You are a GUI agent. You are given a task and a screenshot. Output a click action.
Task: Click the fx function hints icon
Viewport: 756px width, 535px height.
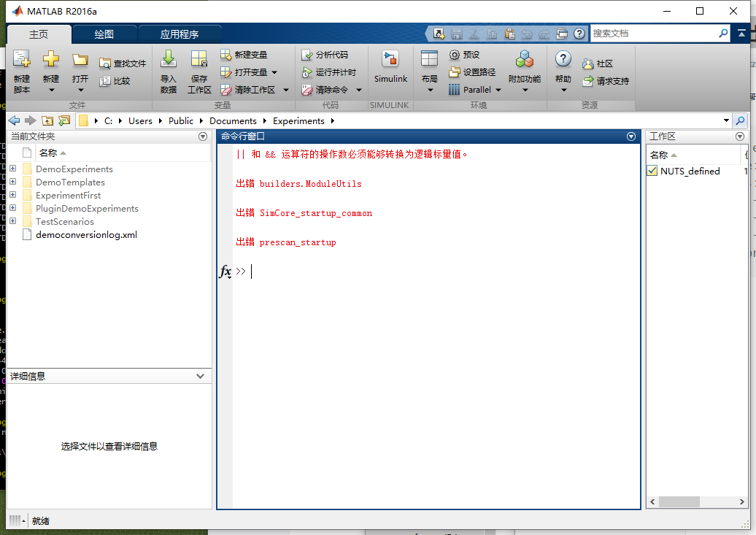(225, 270)
